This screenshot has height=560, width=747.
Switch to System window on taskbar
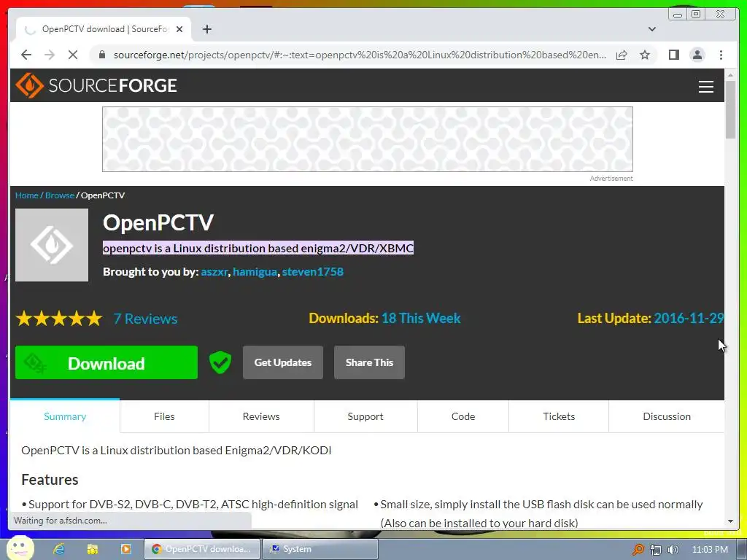[x=322, y=549]
